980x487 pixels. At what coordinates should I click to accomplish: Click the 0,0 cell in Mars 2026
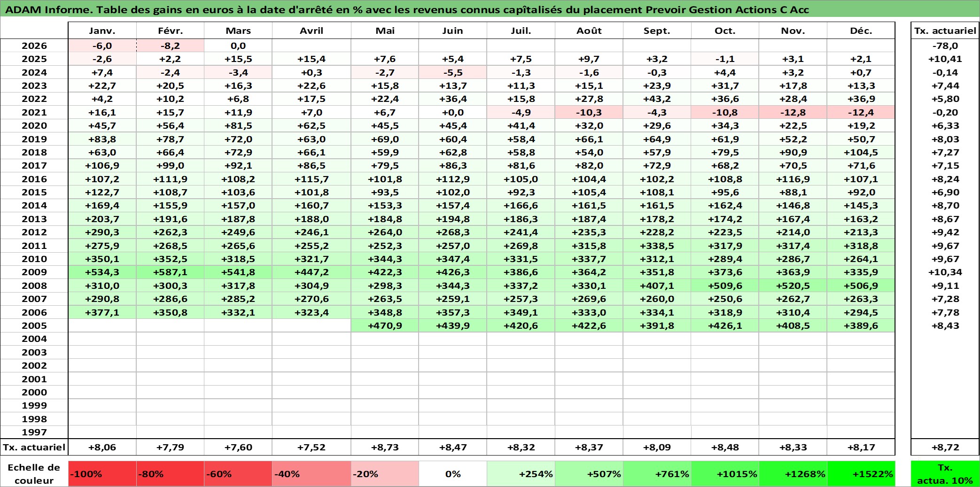(238, 46)
